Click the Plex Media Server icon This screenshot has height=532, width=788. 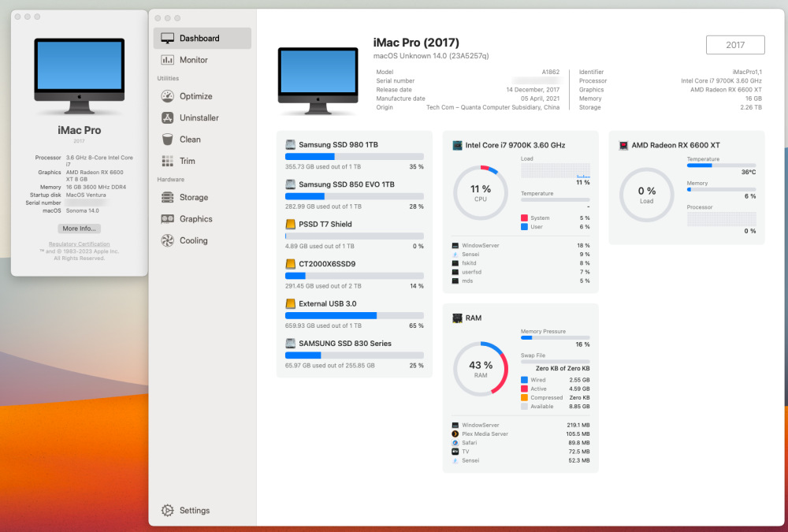[455, 434]
